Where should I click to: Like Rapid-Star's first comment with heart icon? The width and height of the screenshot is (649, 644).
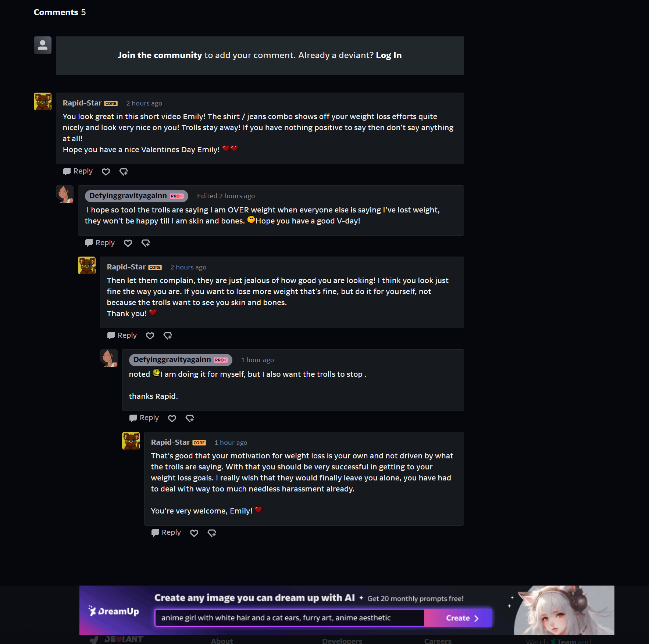click(106, 172)
